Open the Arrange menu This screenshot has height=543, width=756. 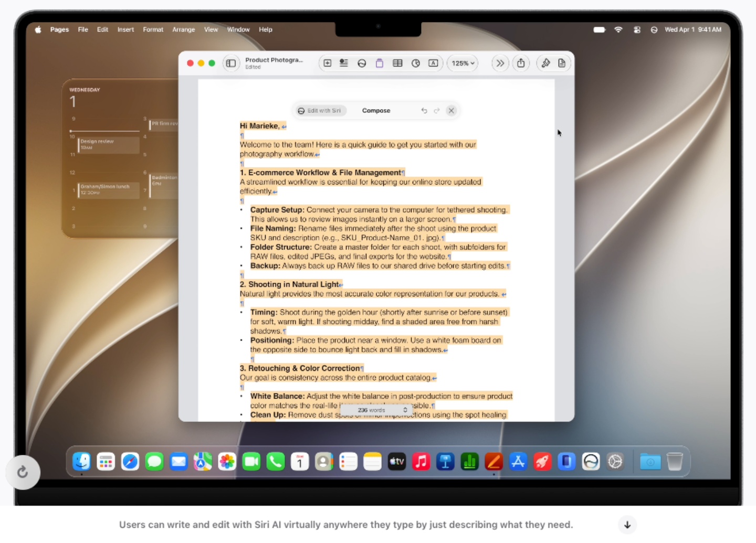[184, 30]
